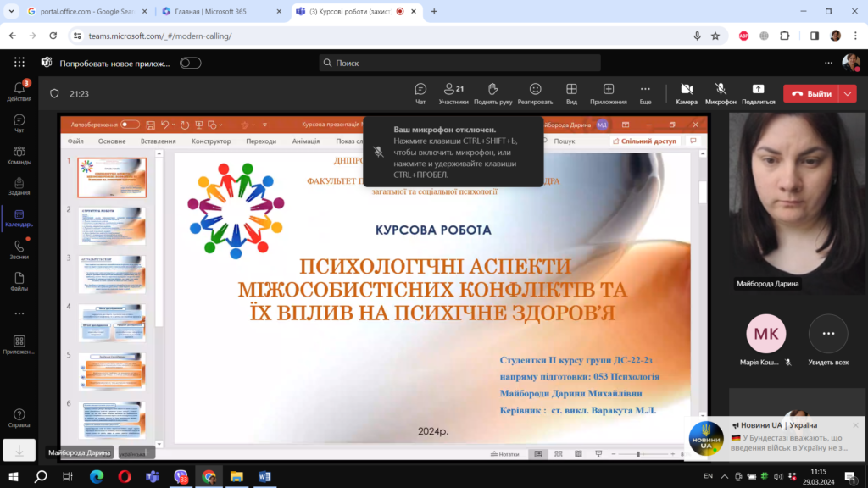Open your Teams profile avatar
868x488 pixels.
[851, 63]
